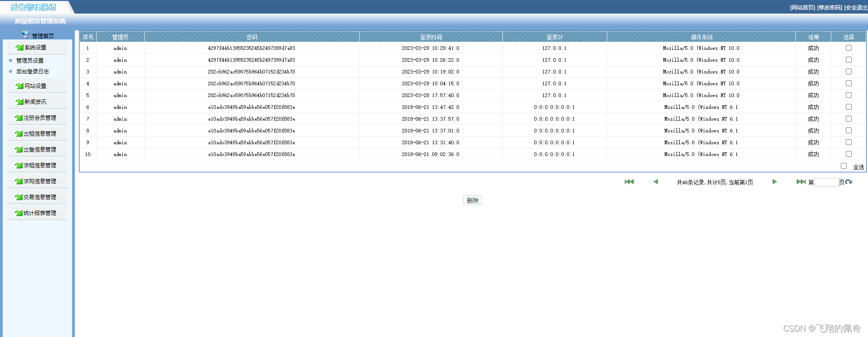Screen dimensions: 868x337
Task: Select the checkbox for log row 3
Action: [848, 71]
